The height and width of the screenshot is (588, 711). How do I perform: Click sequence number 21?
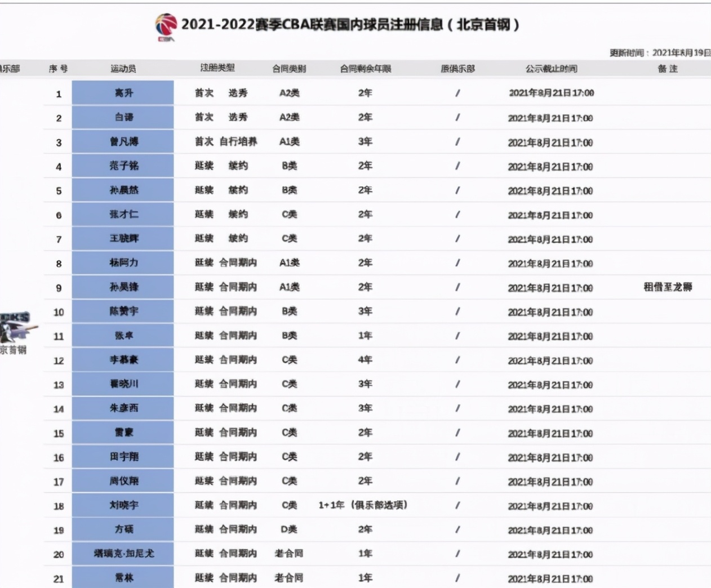(59, 578)
